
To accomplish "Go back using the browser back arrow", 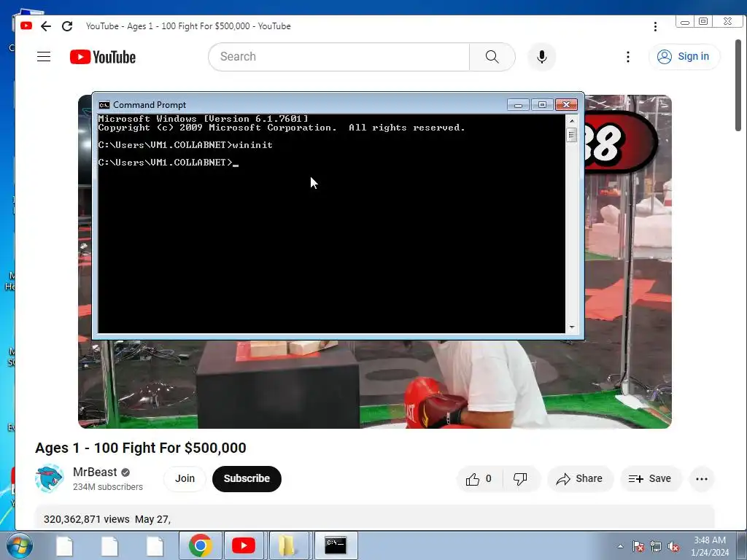I will click(46, 26).
